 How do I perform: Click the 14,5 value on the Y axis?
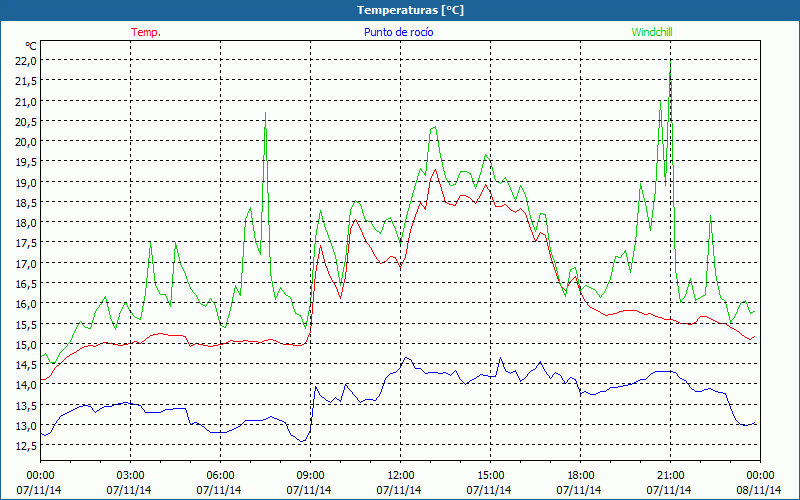click(x=27, y=365)
